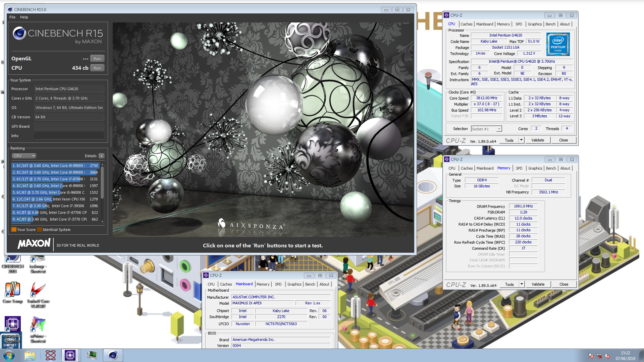Click Validate in the Memory CPU-Z window

pos(538,284)
